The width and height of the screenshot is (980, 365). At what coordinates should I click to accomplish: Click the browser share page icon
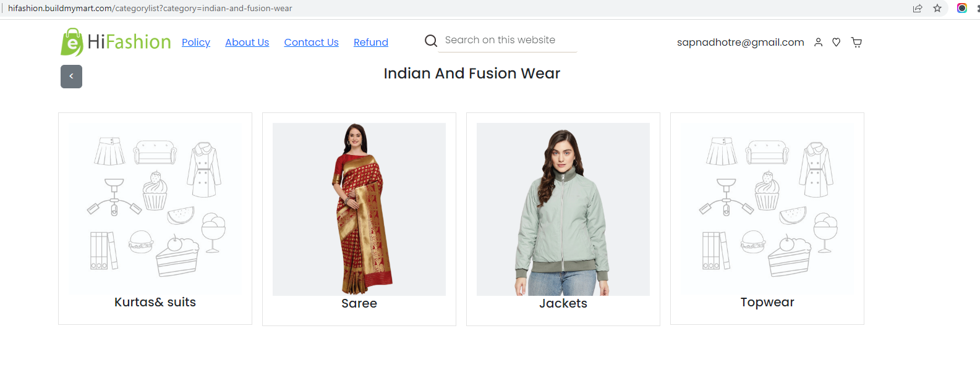point(918,8)
